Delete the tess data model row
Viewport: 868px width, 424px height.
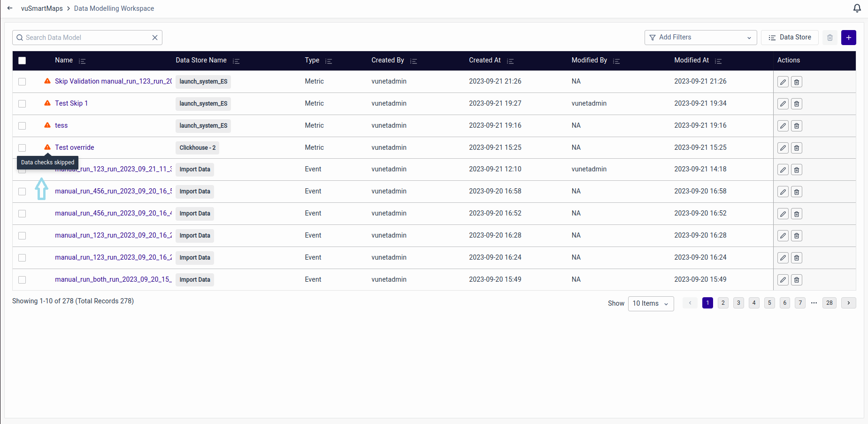(796, 126)
